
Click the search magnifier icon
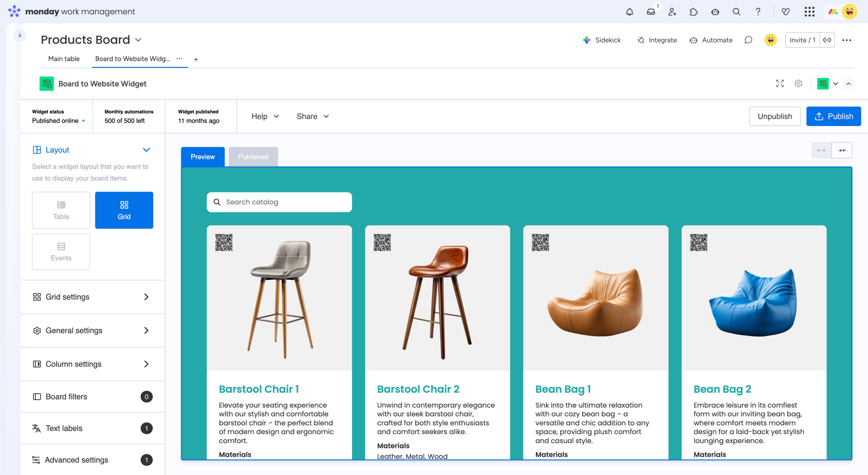(736, 12)
